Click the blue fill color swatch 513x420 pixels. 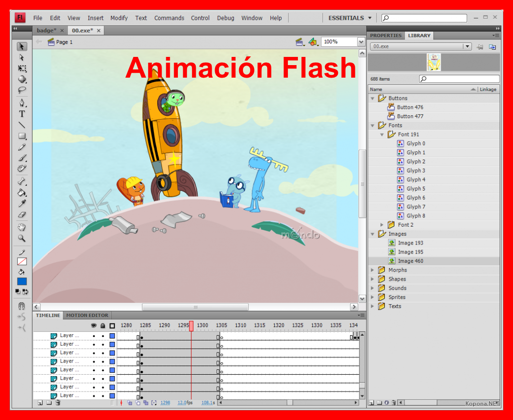22,282
